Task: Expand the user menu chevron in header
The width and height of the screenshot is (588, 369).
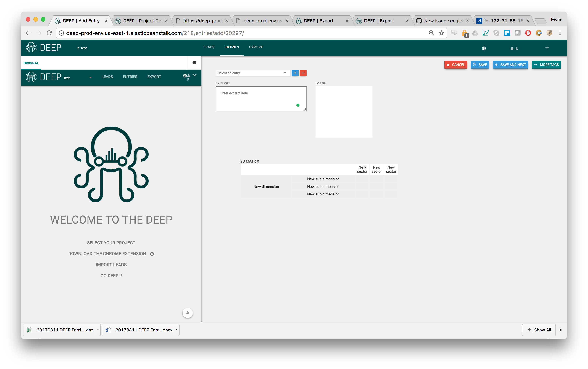Action: point(547,48)
